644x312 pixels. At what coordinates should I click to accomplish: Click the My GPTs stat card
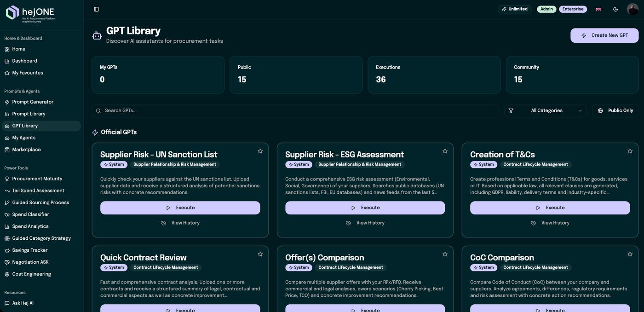(x=158, y=75)
